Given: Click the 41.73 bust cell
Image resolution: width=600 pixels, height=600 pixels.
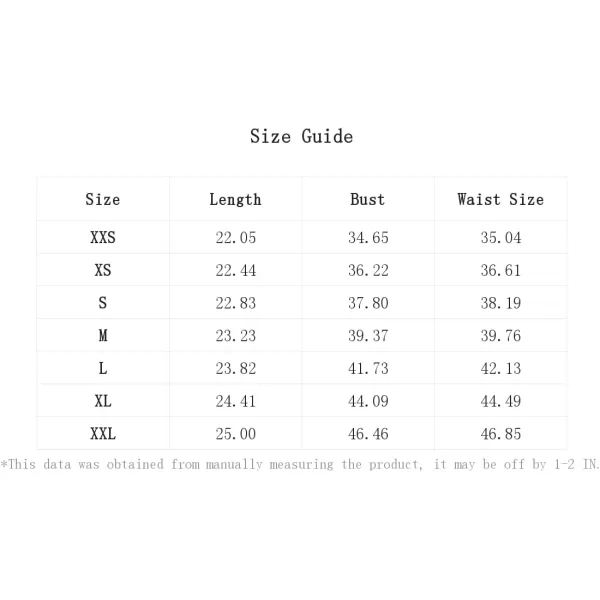Looking at the screenshot, I should coord(368,369).
